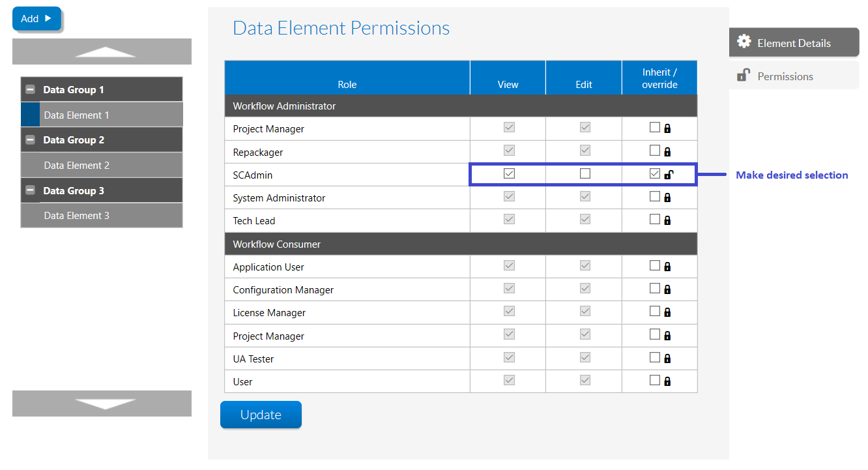This screenshot has height=470, width=868.
Task: Click the open padlock icon beside Permissions
Action: (744, 76)
